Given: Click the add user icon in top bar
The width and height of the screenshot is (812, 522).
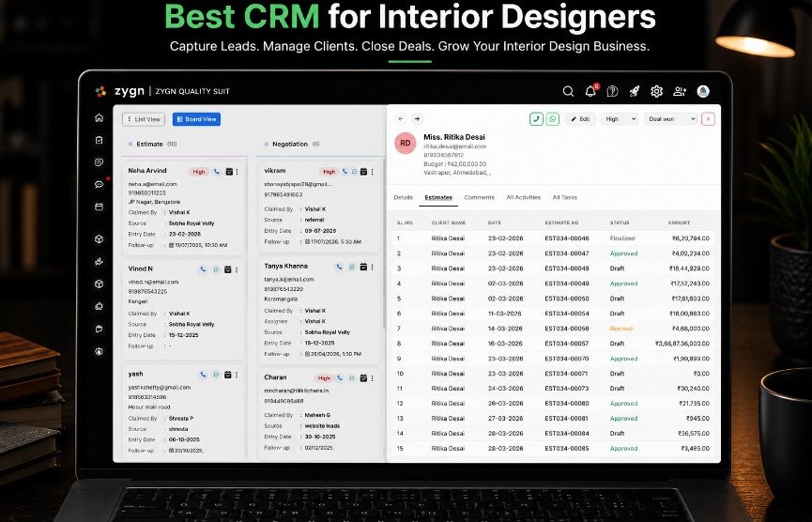Looking at the screenshot, I should (x=680, y=92).
